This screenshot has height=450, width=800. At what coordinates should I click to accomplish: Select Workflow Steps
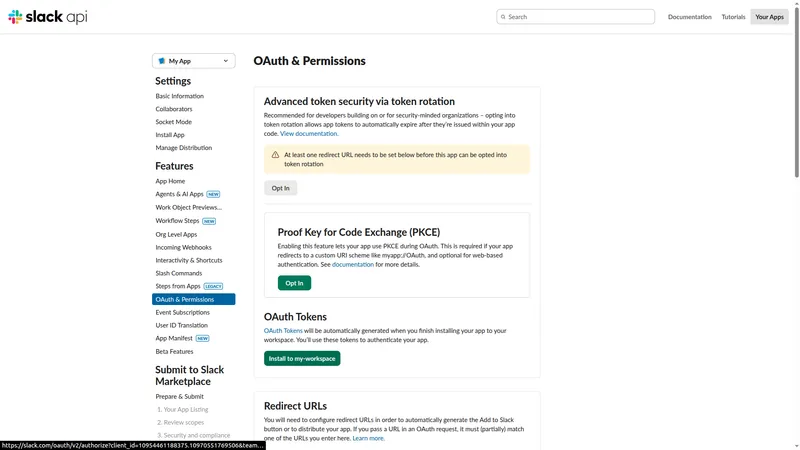[x=177, y=220]
